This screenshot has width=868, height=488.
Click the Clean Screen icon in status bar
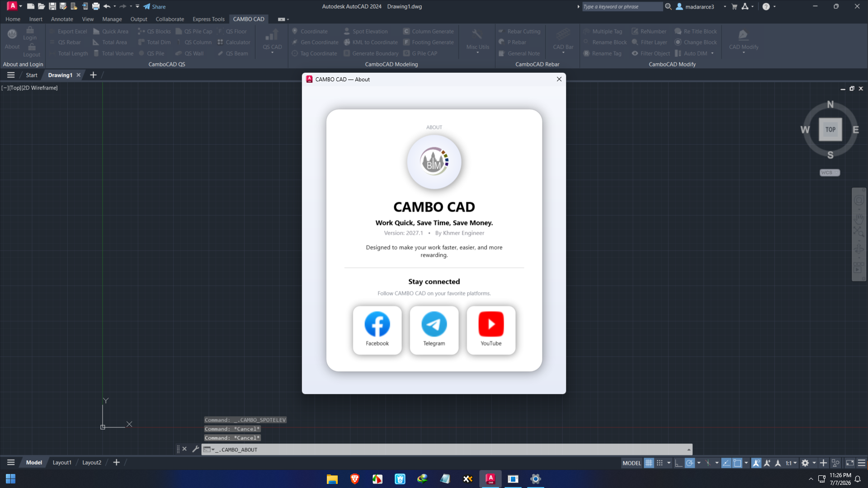coord(850,463)
